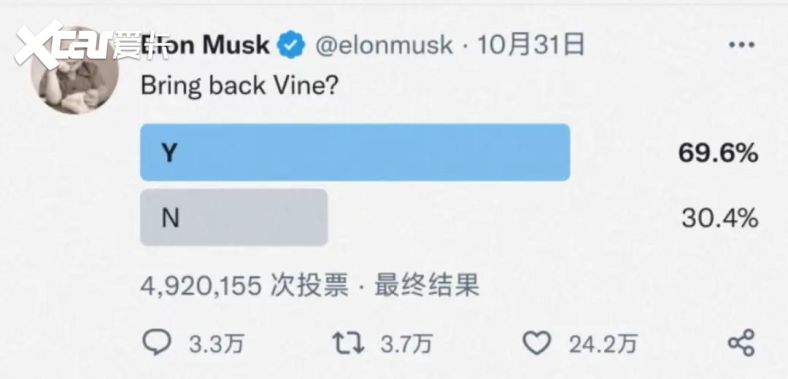The image size is (788, 379).
Task: Click the 3.7万 retweet count
Action: point(406,344)
